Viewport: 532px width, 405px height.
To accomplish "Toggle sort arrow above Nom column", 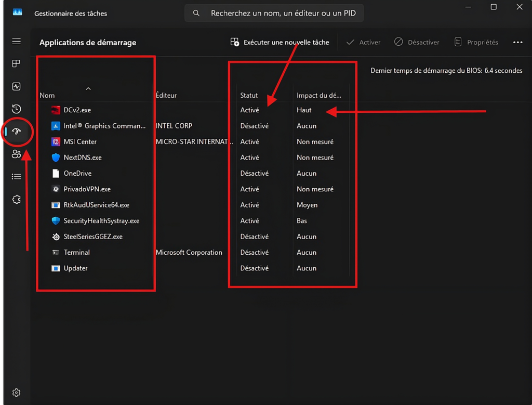I will tap(88, 88).
